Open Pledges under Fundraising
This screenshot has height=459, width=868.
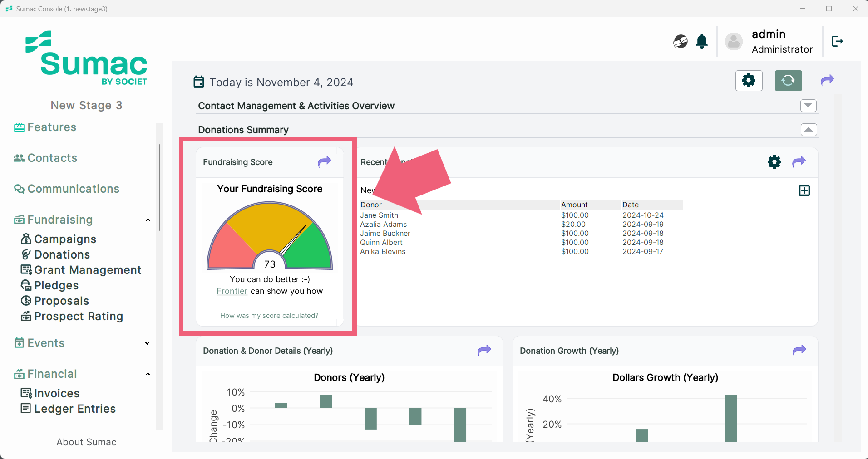tap(50, 285)
